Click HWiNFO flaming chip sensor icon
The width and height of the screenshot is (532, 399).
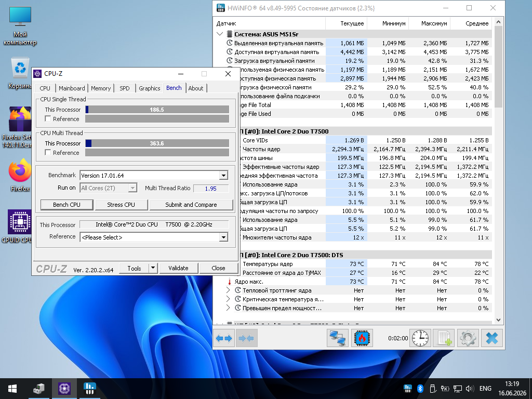[362, 338]
